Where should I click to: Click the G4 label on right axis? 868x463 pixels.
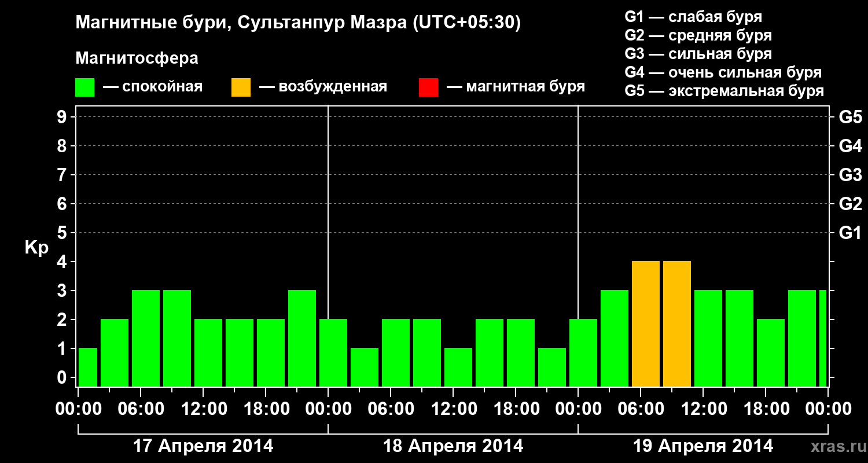pyautogui.click(x=851, y=146)
